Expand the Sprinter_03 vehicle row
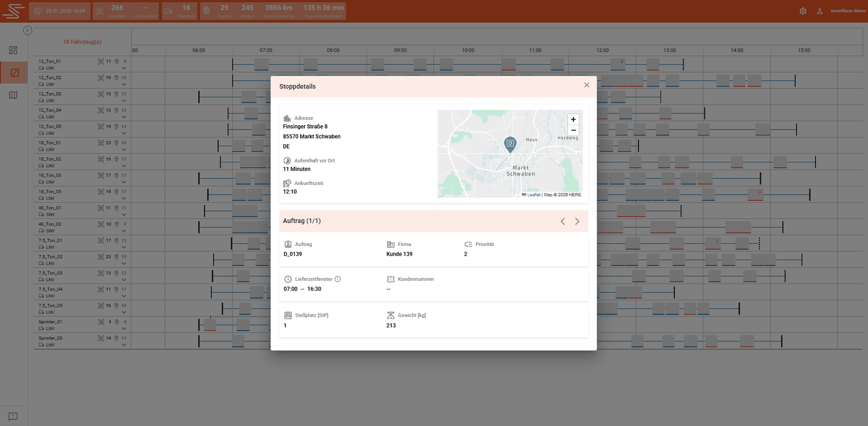The width and height of the screenshot is (868, 426). point(124,345)
